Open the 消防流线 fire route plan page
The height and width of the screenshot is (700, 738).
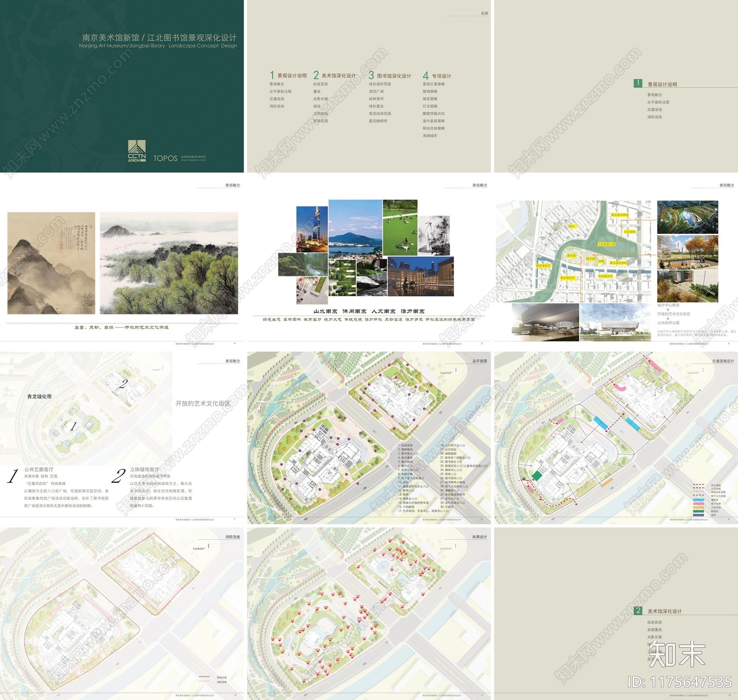click(122, 614)
